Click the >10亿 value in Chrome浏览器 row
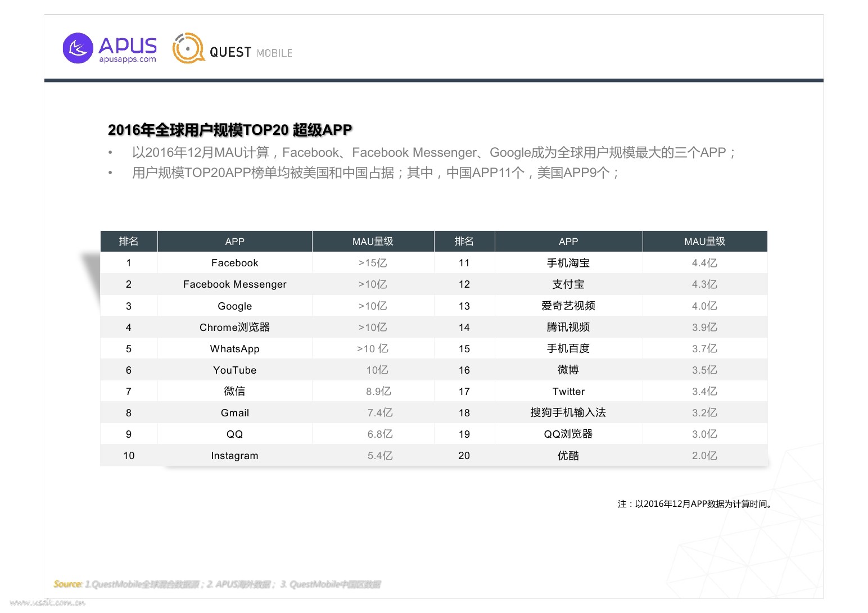The width and height of the screenshot is (868, 613). [x=373, y=327]
